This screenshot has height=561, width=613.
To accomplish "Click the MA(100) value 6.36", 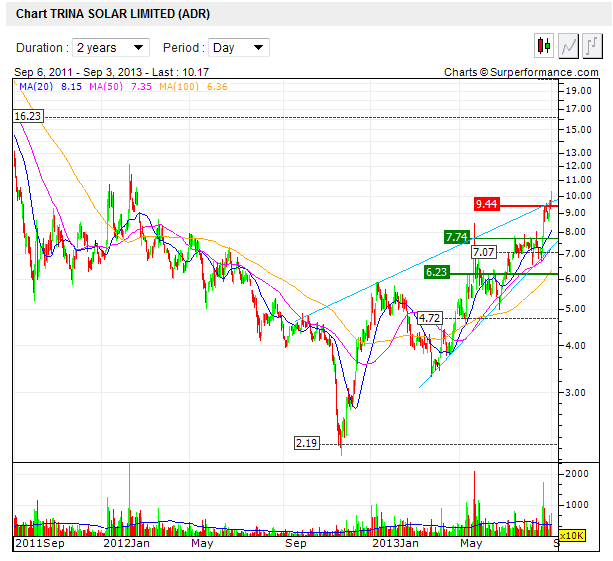I will tap(217, 86).
